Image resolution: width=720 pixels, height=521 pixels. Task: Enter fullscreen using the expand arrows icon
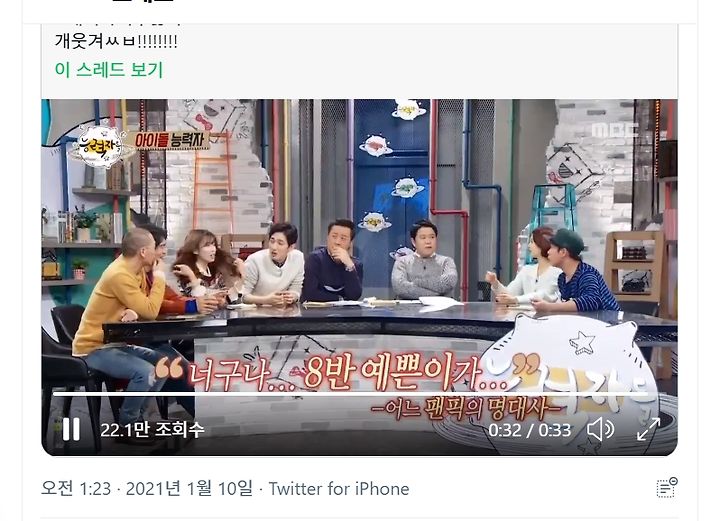pyautogui.click(x=648, y=429)
